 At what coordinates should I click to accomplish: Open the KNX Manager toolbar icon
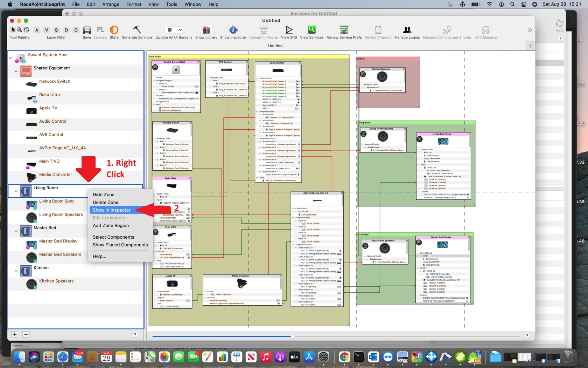click(x=486, y=30)
